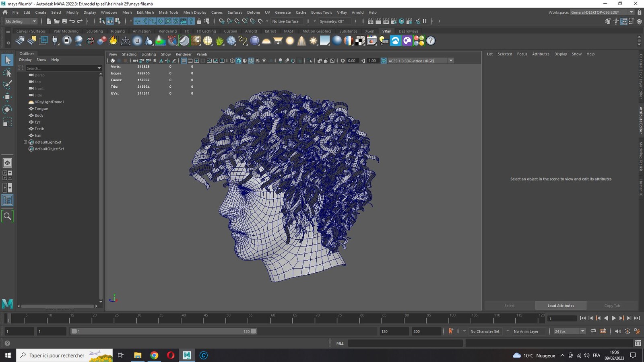Click the V-Ray fire shelf icon
Viewport: 644px width, 362px height.
click(114, 41)
